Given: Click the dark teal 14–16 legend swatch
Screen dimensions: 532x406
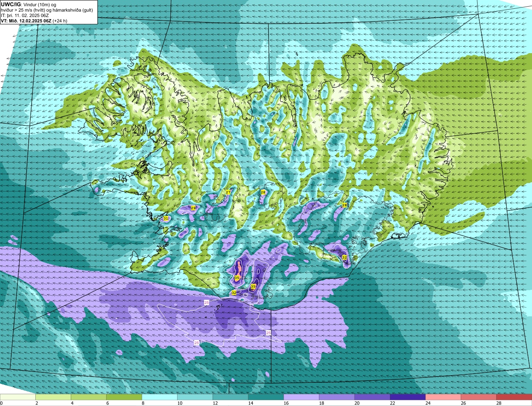Looking at the screenshot, I should click(266, 397).
